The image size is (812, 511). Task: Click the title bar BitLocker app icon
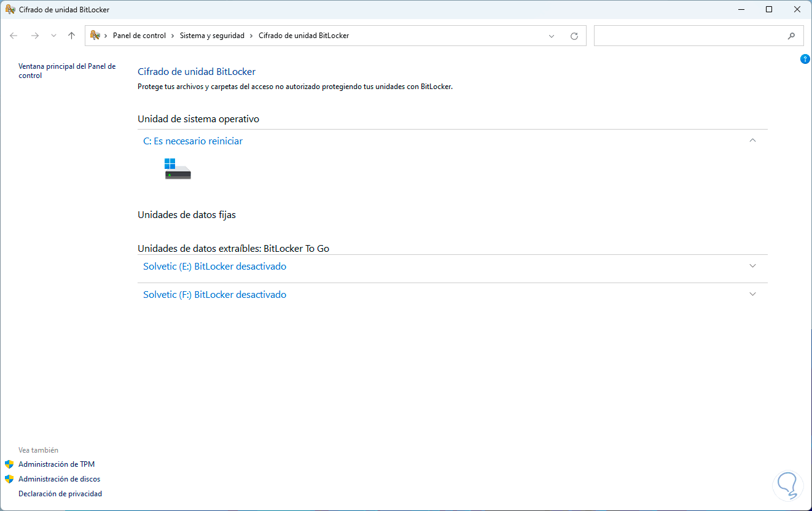pyautogui.click(x=10, y=9)
